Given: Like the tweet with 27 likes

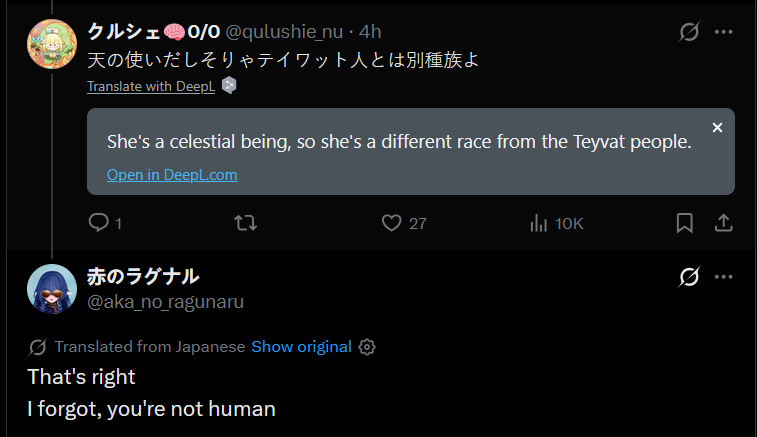Looking at the screenshot, I should [x=392, y=222].
